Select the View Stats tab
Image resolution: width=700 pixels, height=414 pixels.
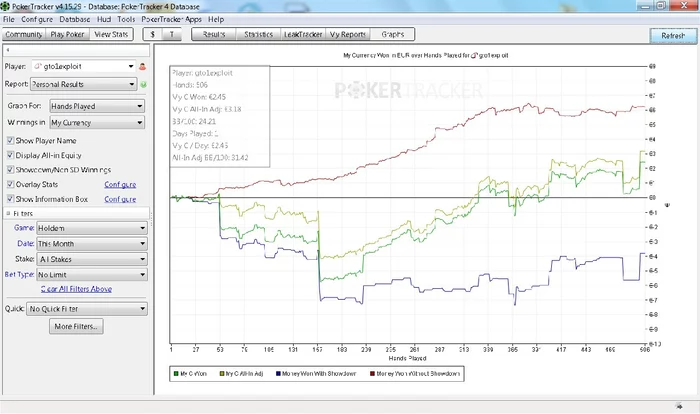[x=111, y=34]
